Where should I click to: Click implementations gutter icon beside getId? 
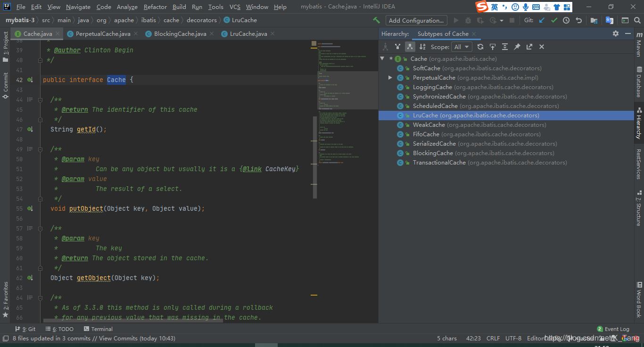tap(30, 129)
